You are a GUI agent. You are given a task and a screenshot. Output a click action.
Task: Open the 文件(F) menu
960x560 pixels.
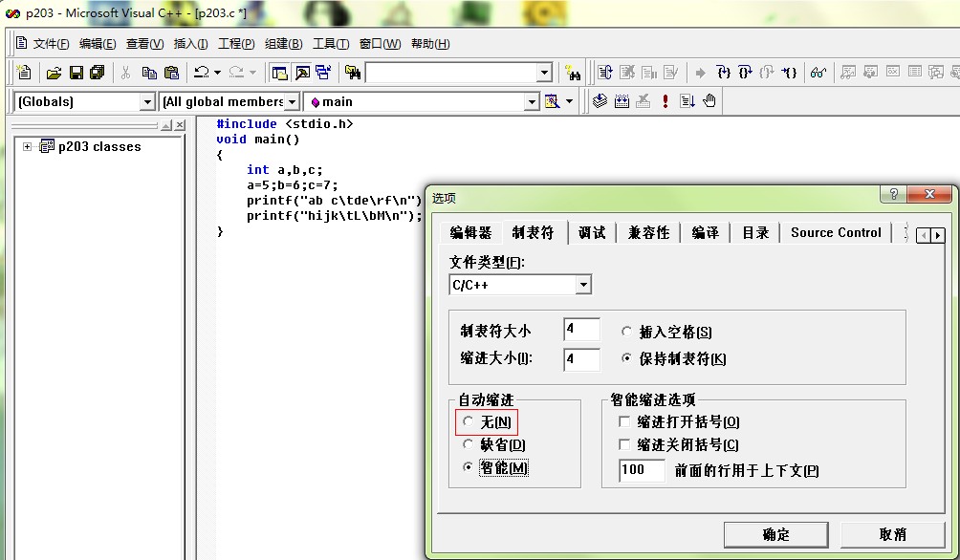point(51,43)
